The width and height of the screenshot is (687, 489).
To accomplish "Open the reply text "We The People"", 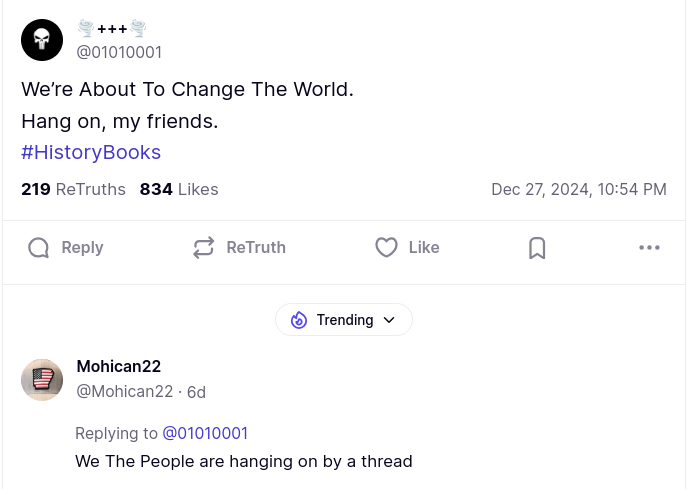I will [x=243, y=461].
